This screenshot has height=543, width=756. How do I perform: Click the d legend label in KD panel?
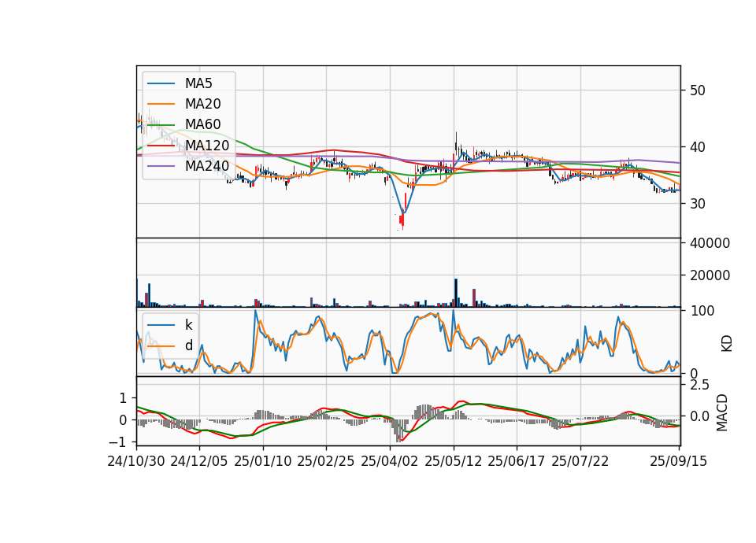(188, 345)
